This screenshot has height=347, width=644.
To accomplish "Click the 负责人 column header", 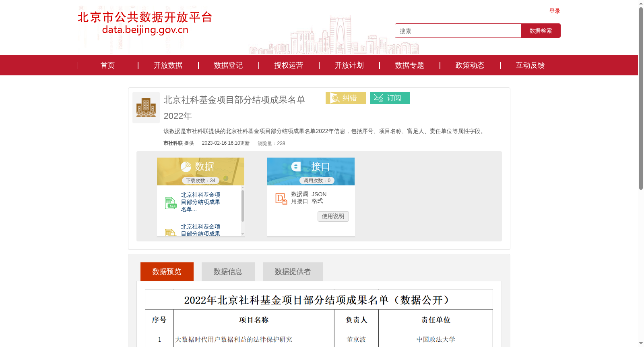I will click(x=356, y=320).
